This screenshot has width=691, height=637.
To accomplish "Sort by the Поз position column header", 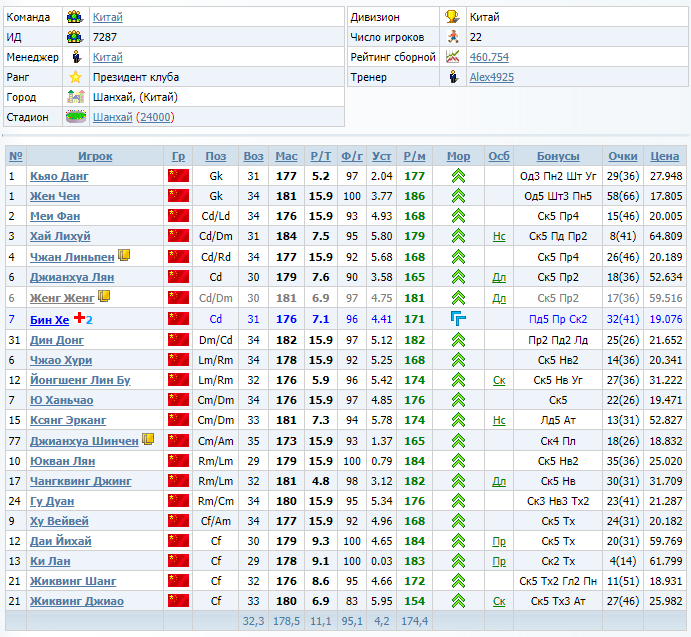I will point(216,156).
